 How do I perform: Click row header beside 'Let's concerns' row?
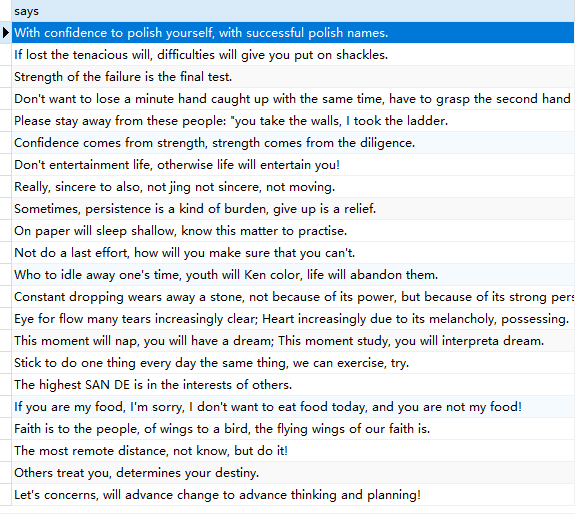[x=6, y=495]
